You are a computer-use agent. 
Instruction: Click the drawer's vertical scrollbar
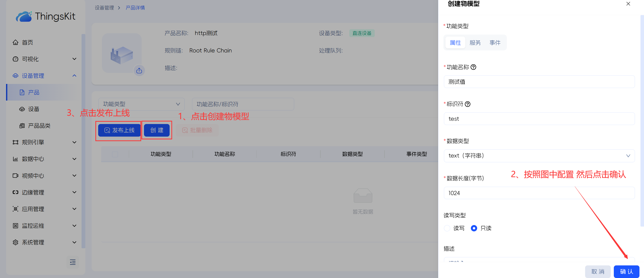[642, 121]
